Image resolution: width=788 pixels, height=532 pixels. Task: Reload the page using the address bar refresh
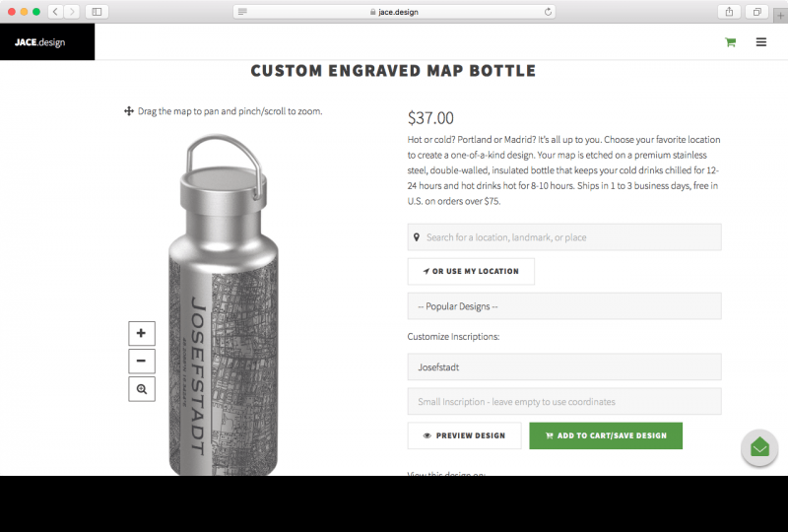(548, 12)
